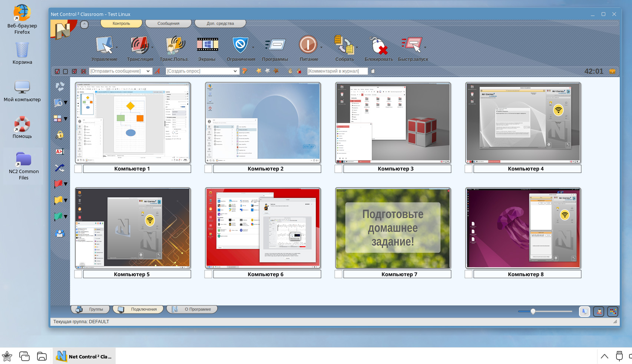Click the orange icon beside timer 42:01
The height and width of the screenshot is (364, 632).
[612, 71]
